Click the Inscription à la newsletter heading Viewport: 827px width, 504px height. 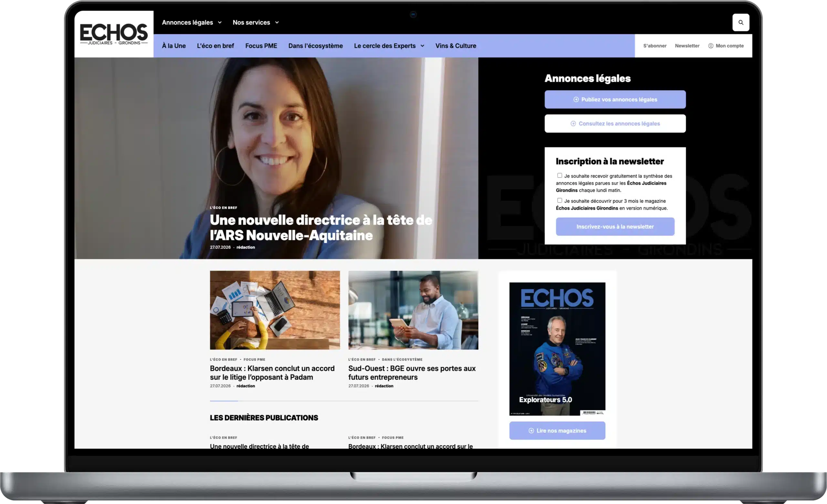click(x=610, y=161)
